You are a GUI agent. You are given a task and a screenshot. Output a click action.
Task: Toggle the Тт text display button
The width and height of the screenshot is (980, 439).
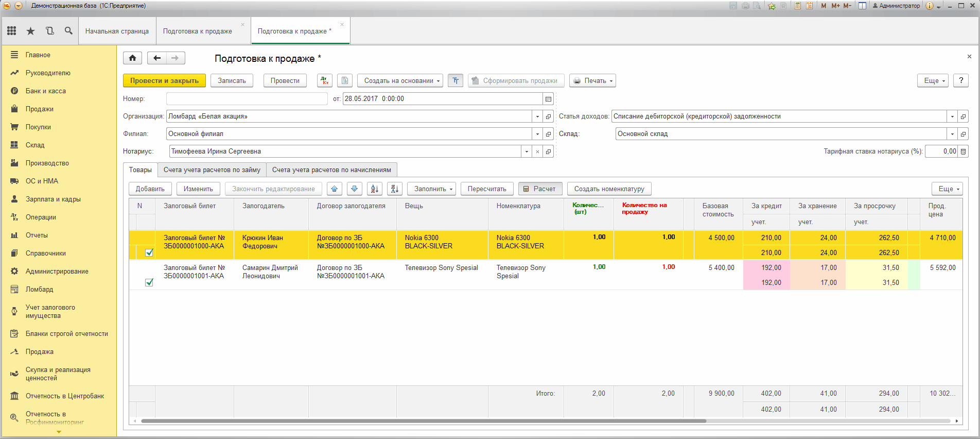pos(456,81)
